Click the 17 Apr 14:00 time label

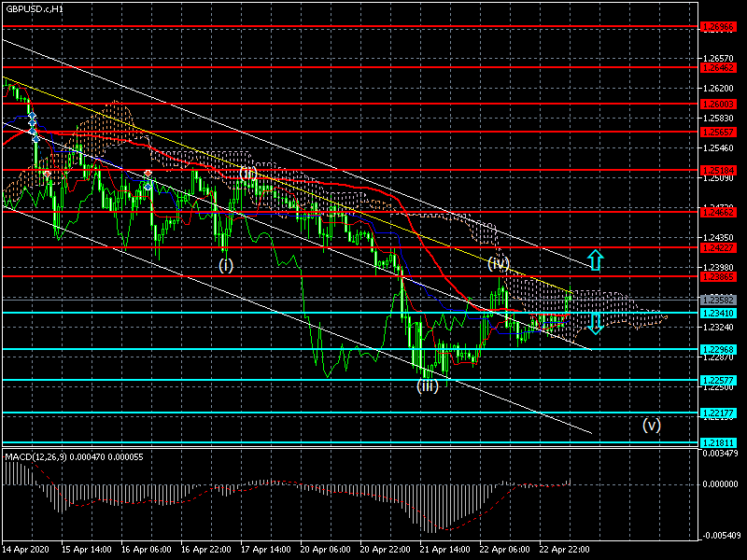point(266,549)
